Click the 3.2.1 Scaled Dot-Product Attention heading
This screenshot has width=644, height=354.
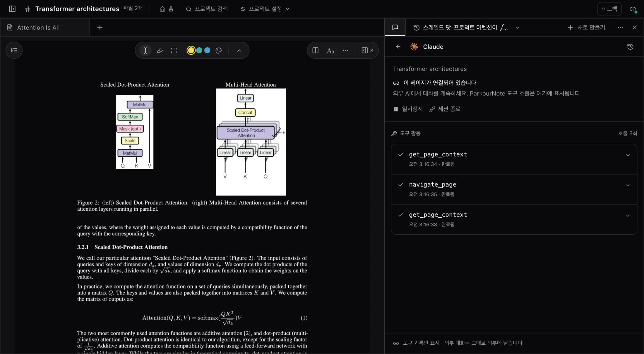(x=122, y=247)
